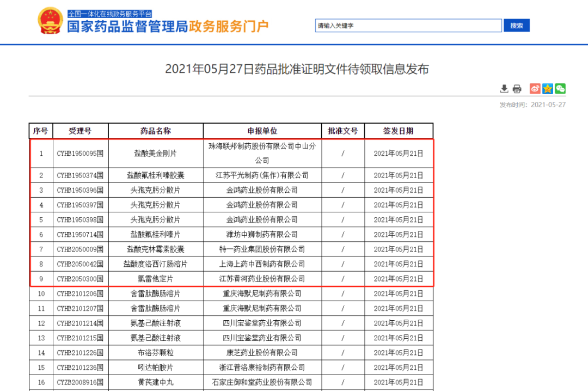Select 四川宝鉴堂药业有限公司 in row 13
Viewport: 588px width, 391px height.
[262, 338]
